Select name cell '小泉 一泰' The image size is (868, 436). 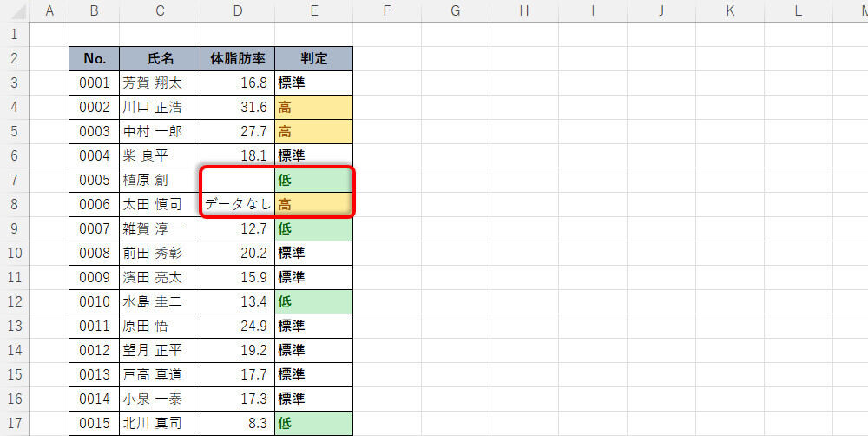160,399
